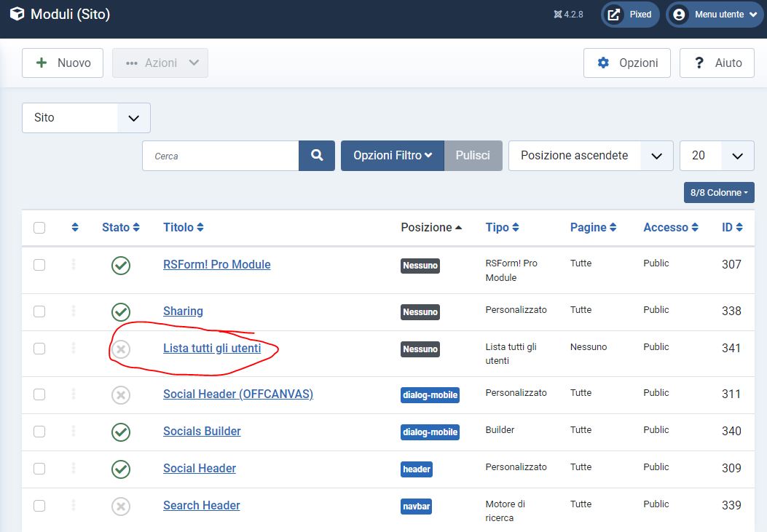Click the search magnifier icon button
The image size is (767, 532).
click(x=317, y=156)
